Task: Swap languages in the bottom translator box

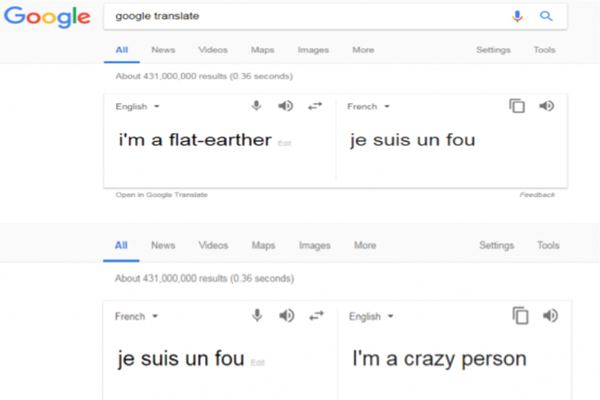Action: point(316,316)
